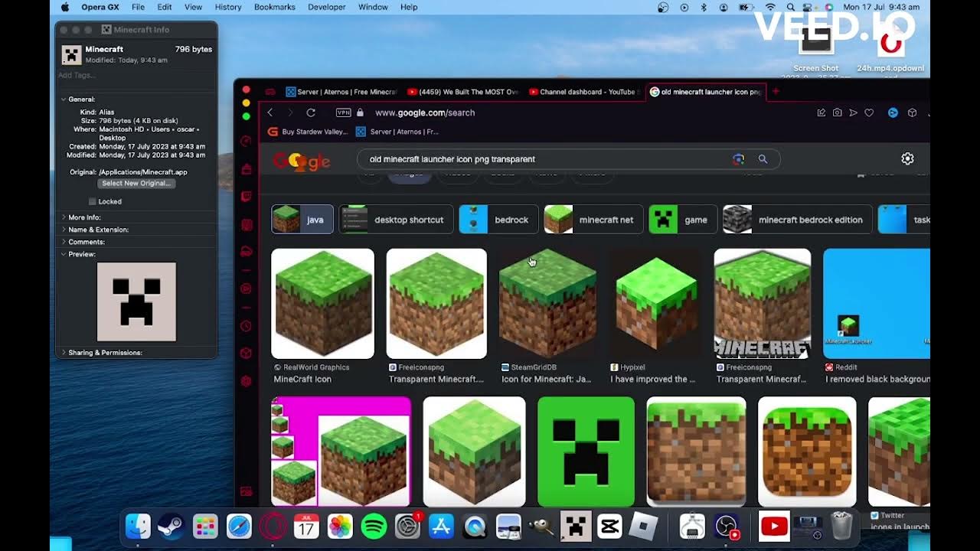The width and height of the screenshot is (980, 551).
Task: Open Spotlight search in menu bar
Action: [790, 7]
